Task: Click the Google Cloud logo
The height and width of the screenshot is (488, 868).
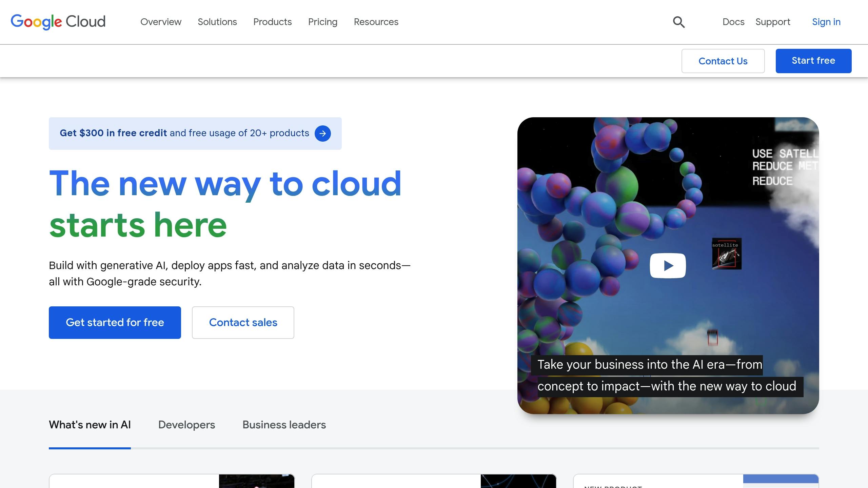Action: [58, 22]
